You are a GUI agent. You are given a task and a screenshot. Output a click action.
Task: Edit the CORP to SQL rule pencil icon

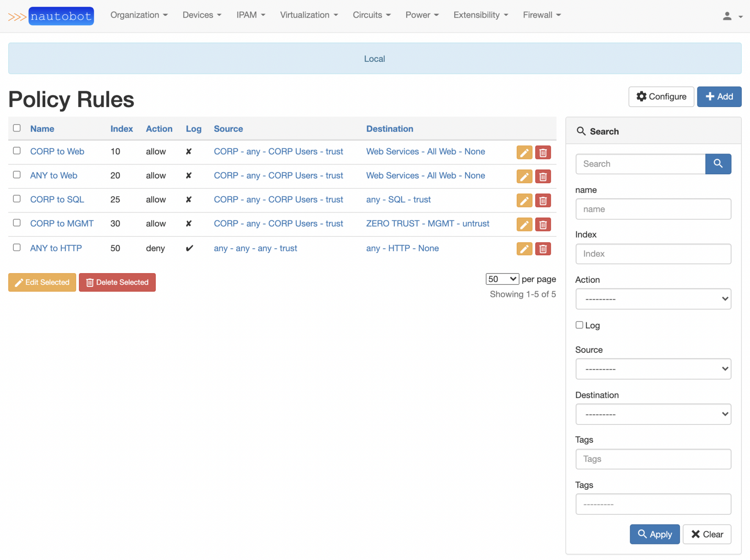pyautogui.click(x=524, y=200)
